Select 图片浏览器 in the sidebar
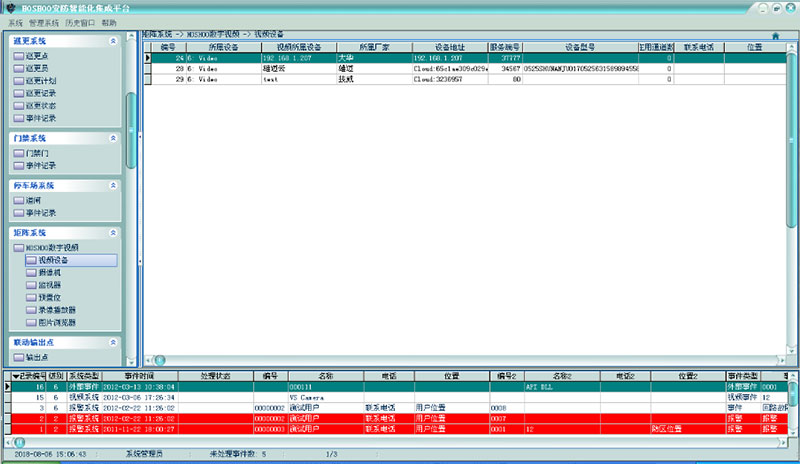Image resolution: width=800 pixels, height=464 pixels. point(56,322)
